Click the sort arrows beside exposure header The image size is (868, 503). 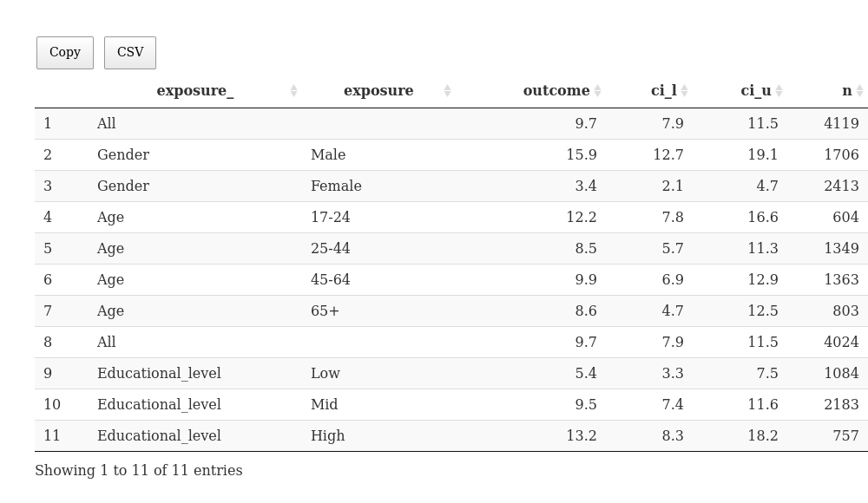(x=447, y=91)
